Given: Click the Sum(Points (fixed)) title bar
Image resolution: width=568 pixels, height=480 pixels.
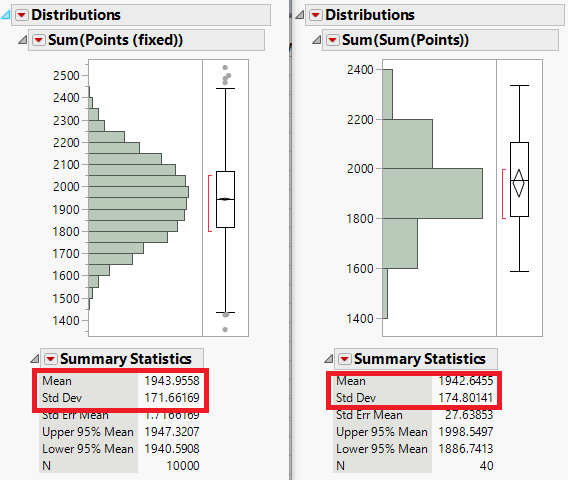Looking at the screenshot, I should click(146, 40).
